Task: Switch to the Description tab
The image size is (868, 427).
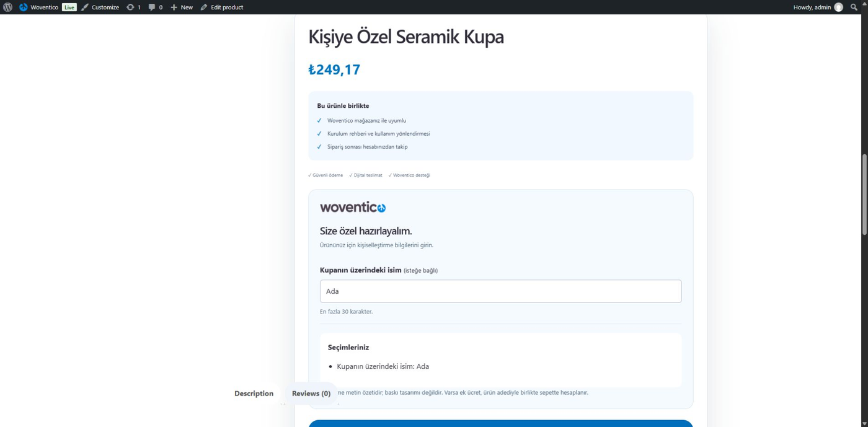Action: click(254, 394)
